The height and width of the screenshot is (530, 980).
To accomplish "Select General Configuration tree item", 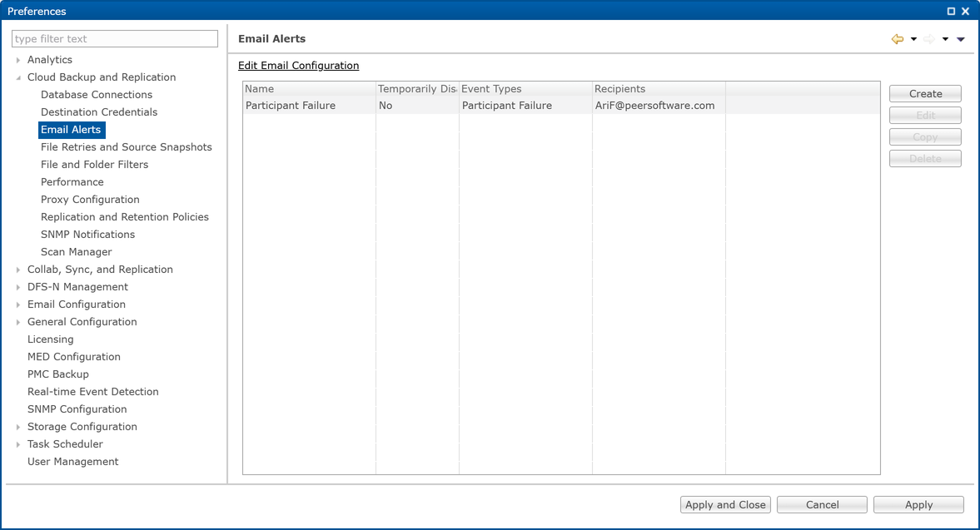I will [x=82, y=322].
